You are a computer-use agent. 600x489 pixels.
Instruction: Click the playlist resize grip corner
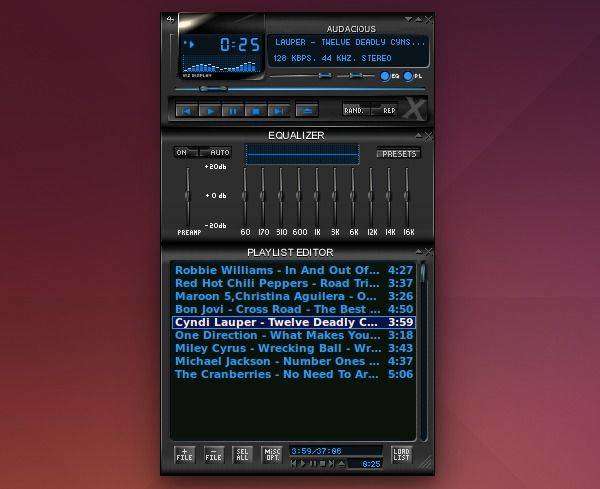[425, 464]
